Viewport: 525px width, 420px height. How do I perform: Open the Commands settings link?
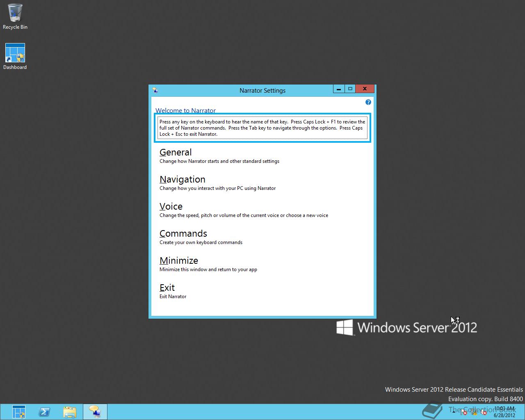[183, 233]
